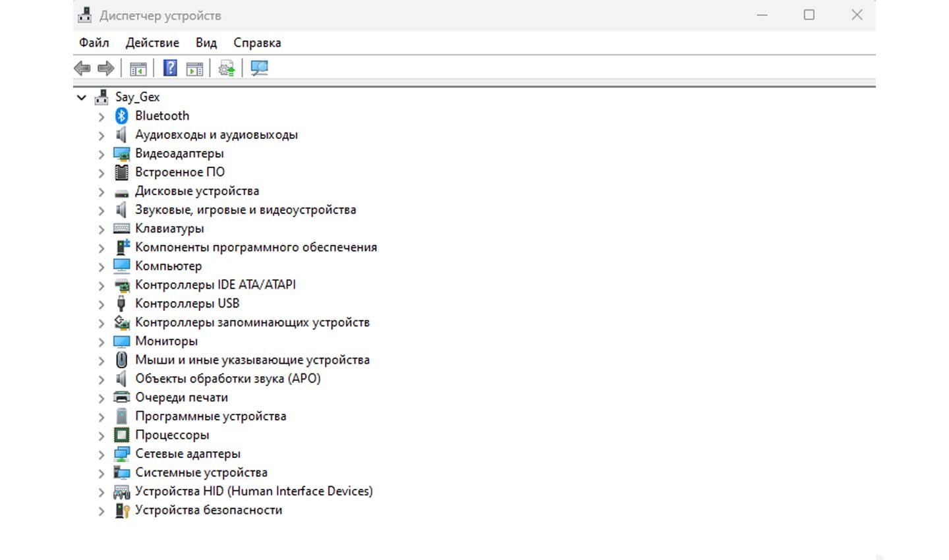
Task: Select Программные устройства label
Action: [x=211, y=416]
